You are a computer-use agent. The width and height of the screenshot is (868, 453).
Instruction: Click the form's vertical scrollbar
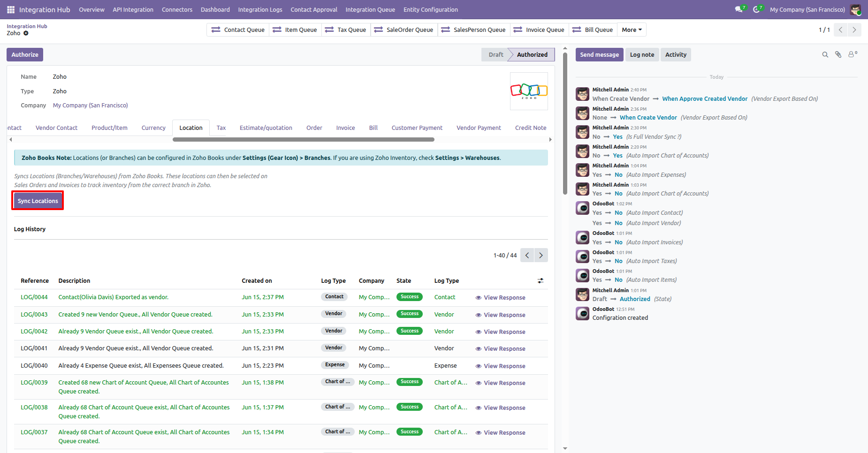[x=565, y=123]
